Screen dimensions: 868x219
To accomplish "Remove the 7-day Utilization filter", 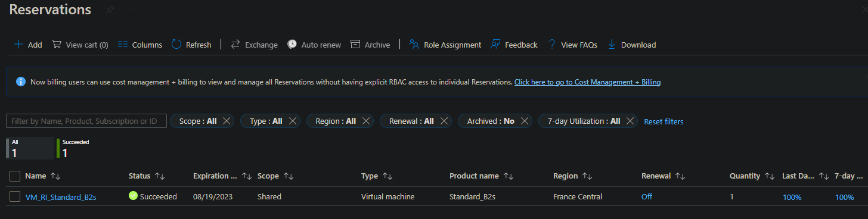I will (630, 121).
